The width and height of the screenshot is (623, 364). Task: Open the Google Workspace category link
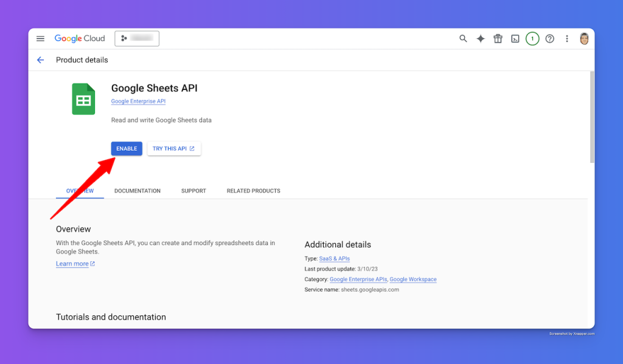[x=413, y=280]
